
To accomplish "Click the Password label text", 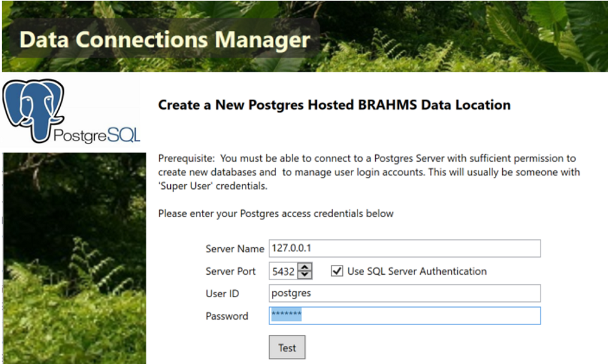I will click(x=227, y=316).
